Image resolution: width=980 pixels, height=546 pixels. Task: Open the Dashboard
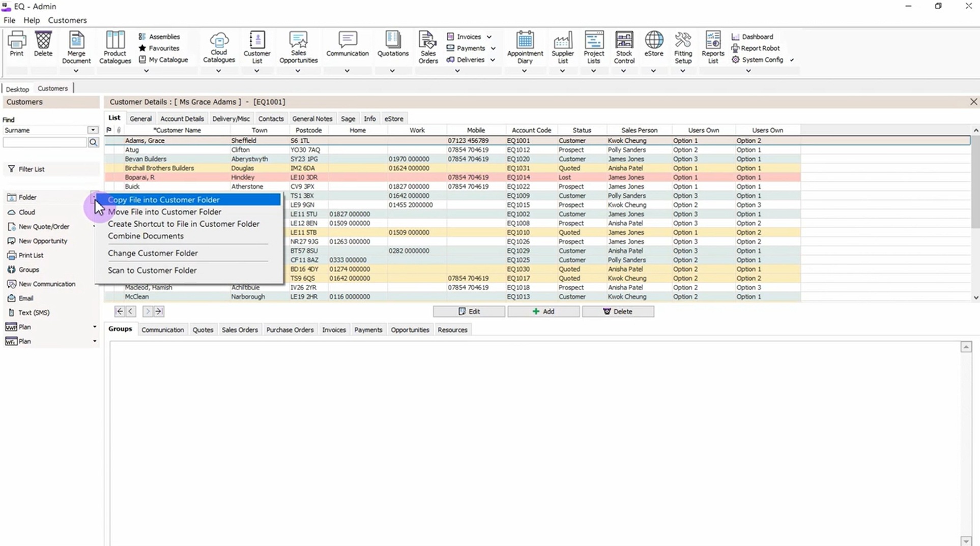752,37
